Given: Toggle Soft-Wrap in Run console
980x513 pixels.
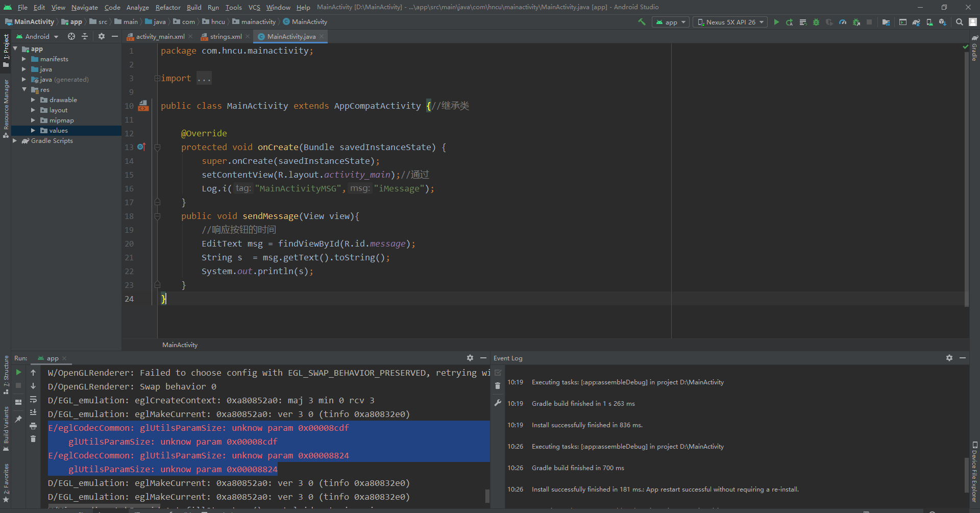Looking at the screenshot, I should [33, 399].
